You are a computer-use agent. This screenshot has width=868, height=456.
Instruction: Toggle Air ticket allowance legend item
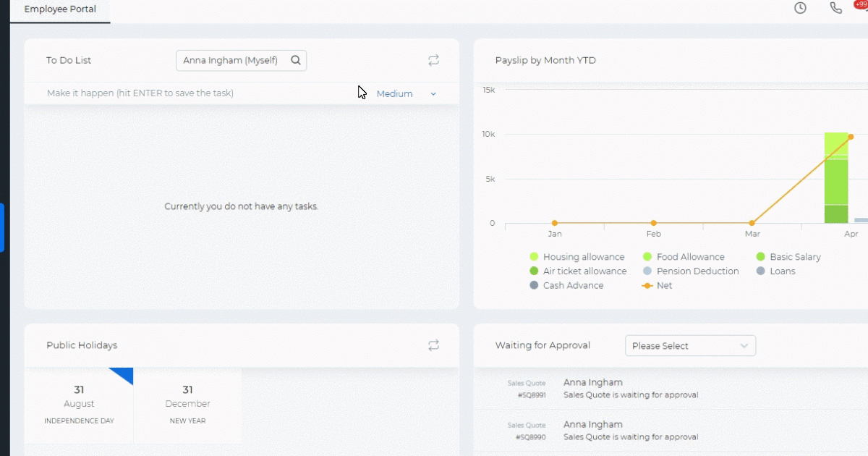click(x=578, y=271)
